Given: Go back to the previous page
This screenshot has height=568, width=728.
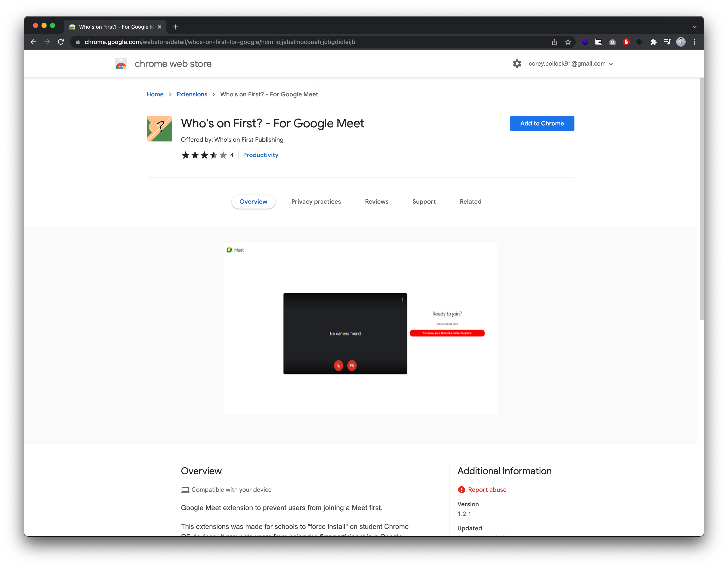Looking at the screenshot, I should click(x=33, y=42).
